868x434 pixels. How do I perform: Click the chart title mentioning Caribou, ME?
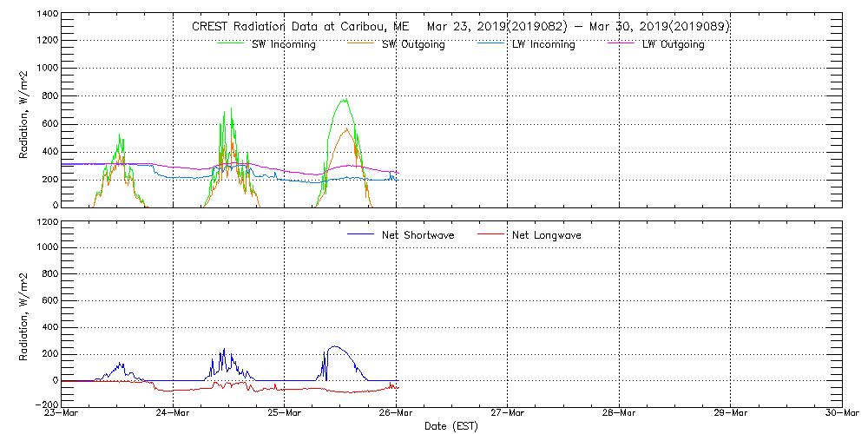click(x=460, y=27)
